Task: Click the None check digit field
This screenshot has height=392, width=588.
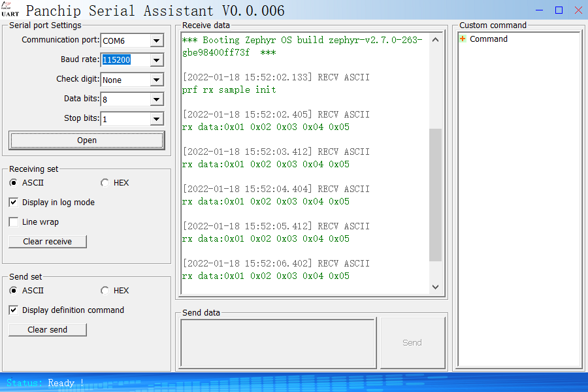Action: coord(126,80)
